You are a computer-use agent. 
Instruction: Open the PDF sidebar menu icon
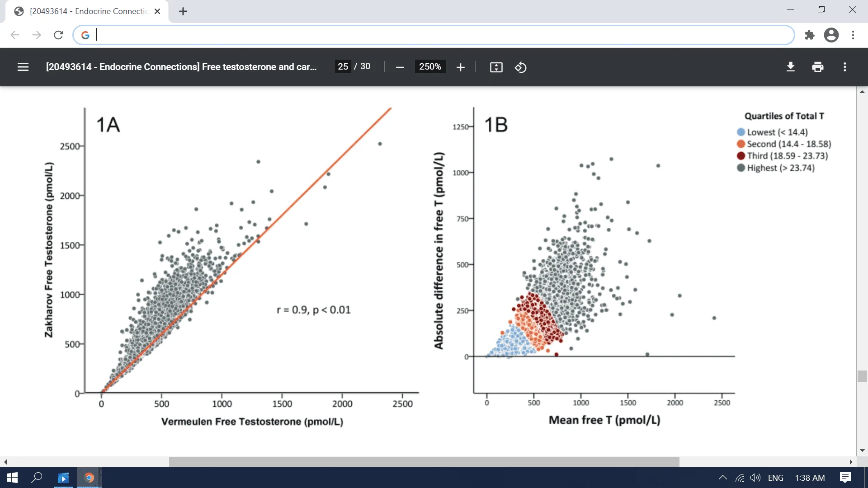(23, 67)
